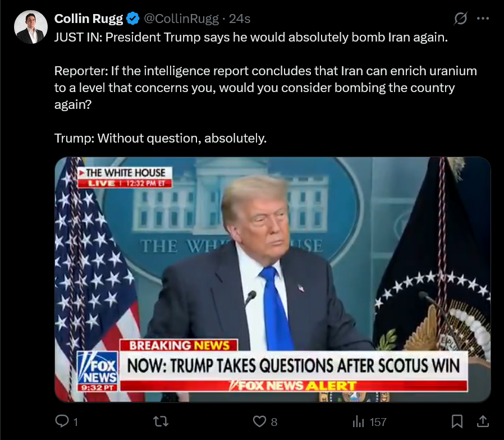The height and width of the screenshot is (440, 504).
Task: Click the reply count of 1
Action: click(x=76, y=422)
